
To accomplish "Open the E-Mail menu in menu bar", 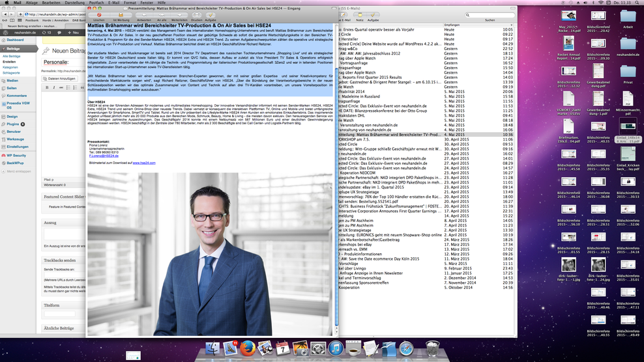I will pos(114,3).
